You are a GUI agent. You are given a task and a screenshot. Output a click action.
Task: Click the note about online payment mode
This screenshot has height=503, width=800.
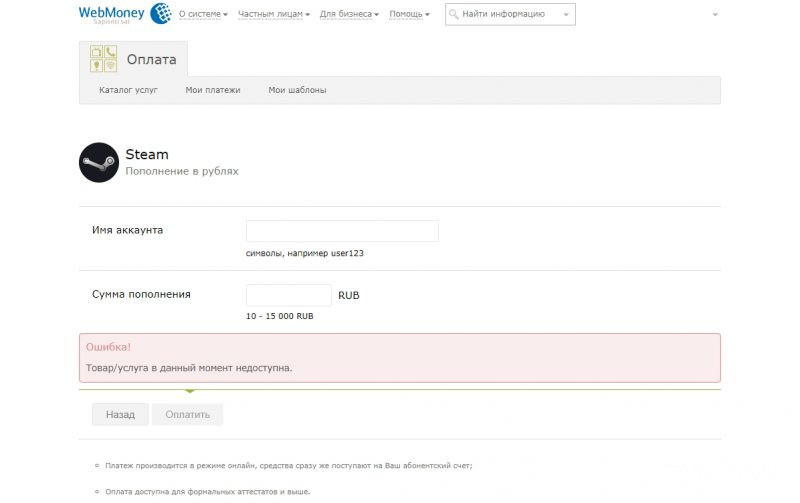click(289, 466)
